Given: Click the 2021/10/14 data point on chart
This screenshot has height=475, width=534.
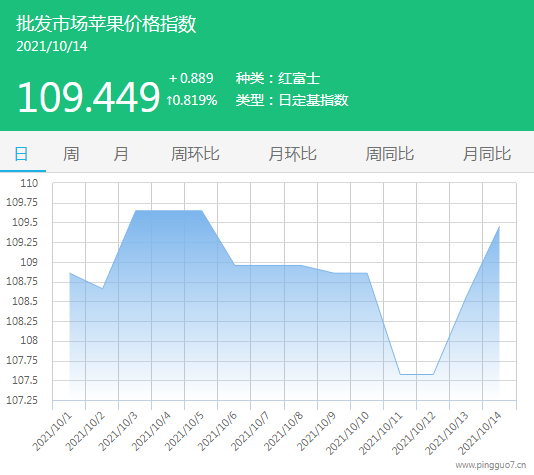Looking at the screenshot, I should [x=499, y=226].
